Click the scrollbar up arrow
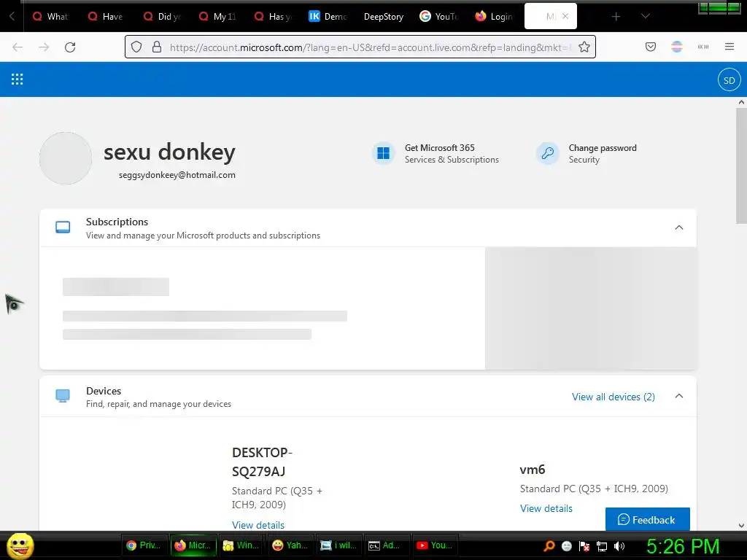Screen dimensions: 747x560 point(741,102)
